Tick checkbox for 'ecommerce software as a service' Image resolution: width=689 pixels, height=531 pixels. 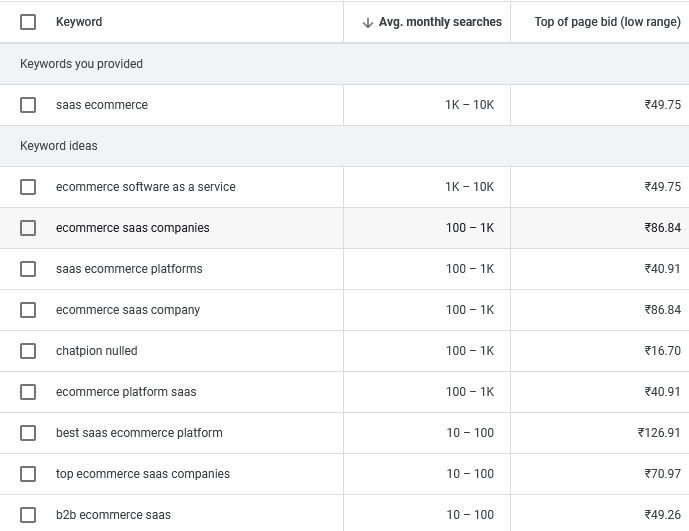tap(28, 187)
